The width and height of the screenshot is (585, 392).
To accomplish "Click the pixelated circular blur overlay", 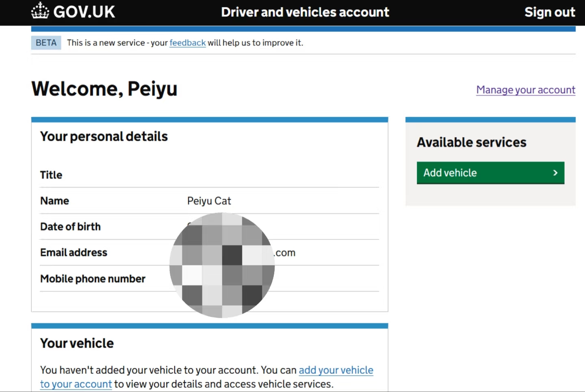I will pos(222,265).
